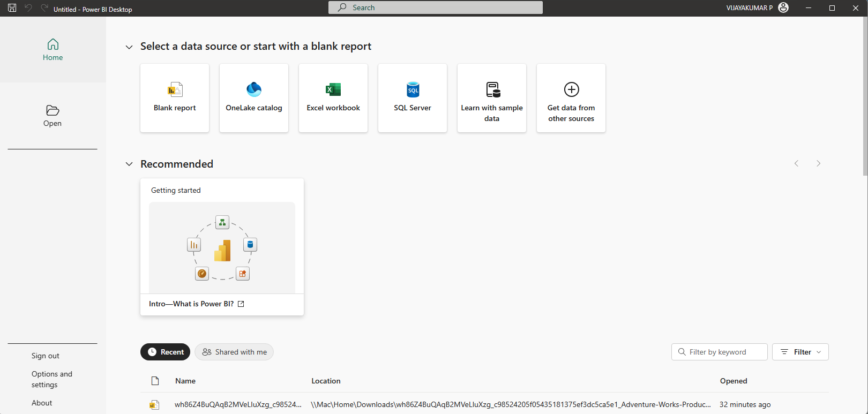The image size is (868, 414).
Task: Show next recommended items with right arrow
Action: 818,163
